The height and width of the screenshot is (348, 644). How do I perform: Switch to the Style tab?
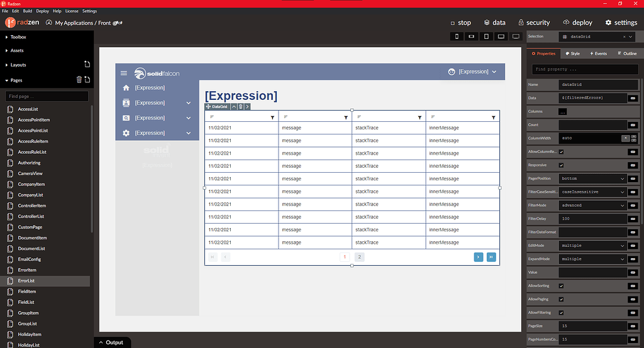click(x=572, y=54)
